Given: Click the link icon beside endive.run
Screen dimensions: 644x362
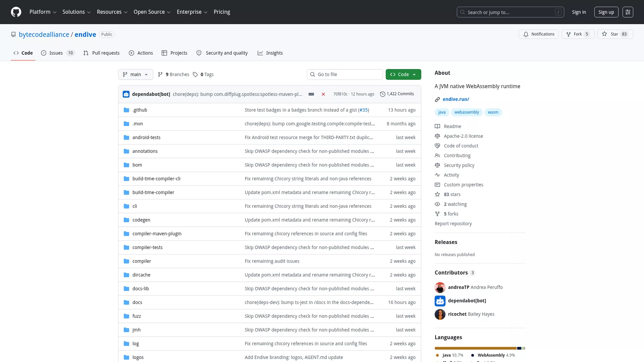Looking at the screenshot, I should point(437,99).
